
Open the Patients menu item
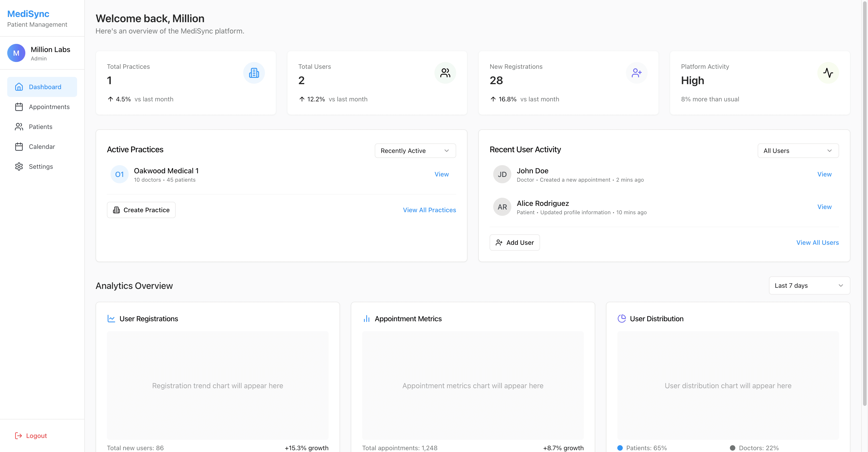[x=40, y=127]
